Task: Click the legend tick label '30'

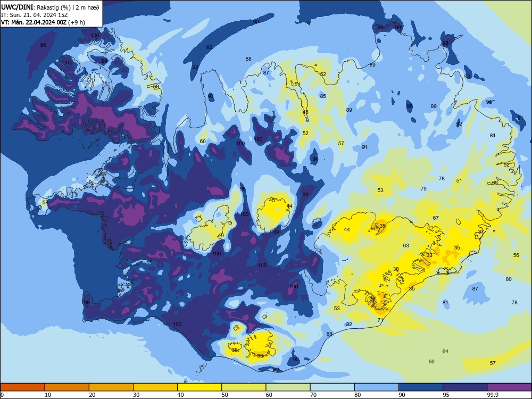Action: 136,395
